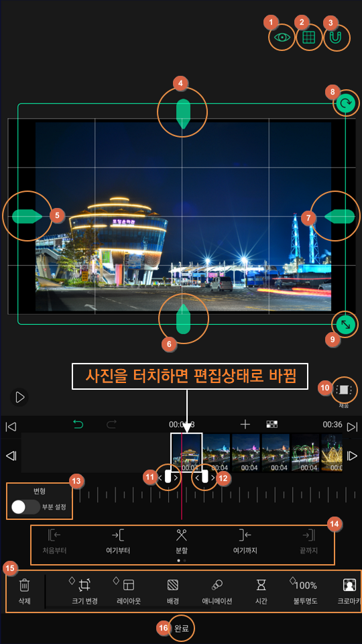Step to next clip with right arrow
Image resolution: width=362 pixels, height=644 pixels.
[x=352, y=456]
